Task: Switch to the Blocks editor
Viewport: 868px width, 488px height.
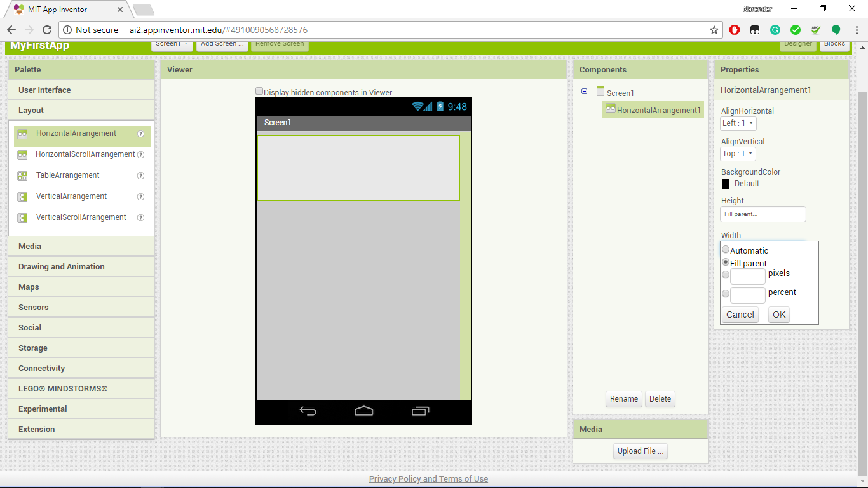Action: (834, 44)
